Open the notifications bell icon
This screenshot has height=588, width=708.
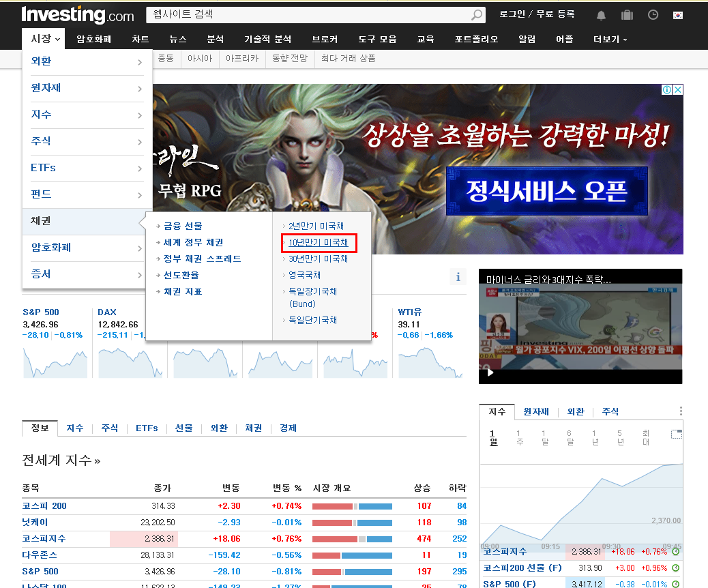[601, 16]
